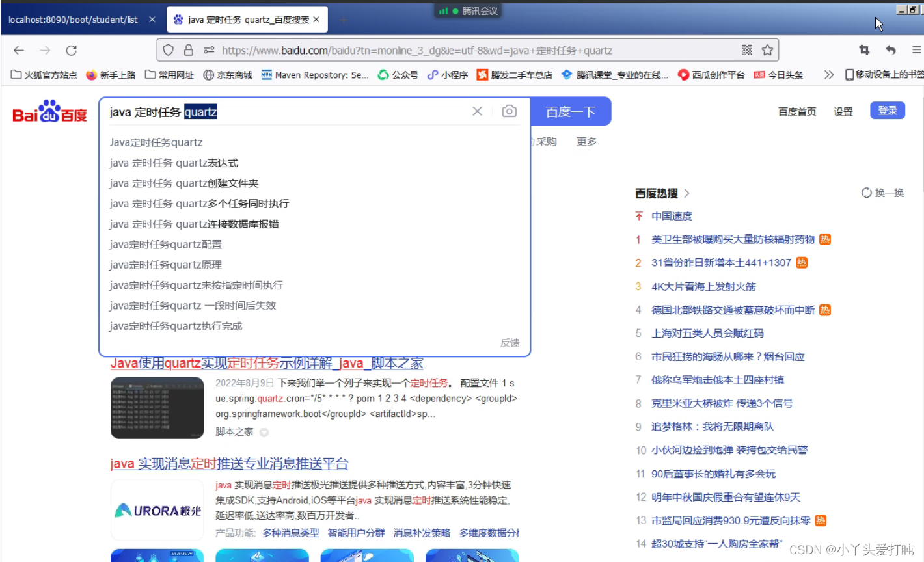
Task: Bookmark this page with the star icon
Action: [767, 50]
